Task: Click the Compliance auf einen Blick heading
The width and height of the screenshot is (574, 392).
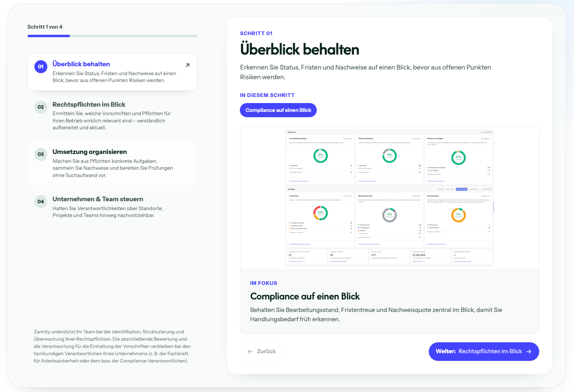Action: pyautogui.click(x=305, y=296)
